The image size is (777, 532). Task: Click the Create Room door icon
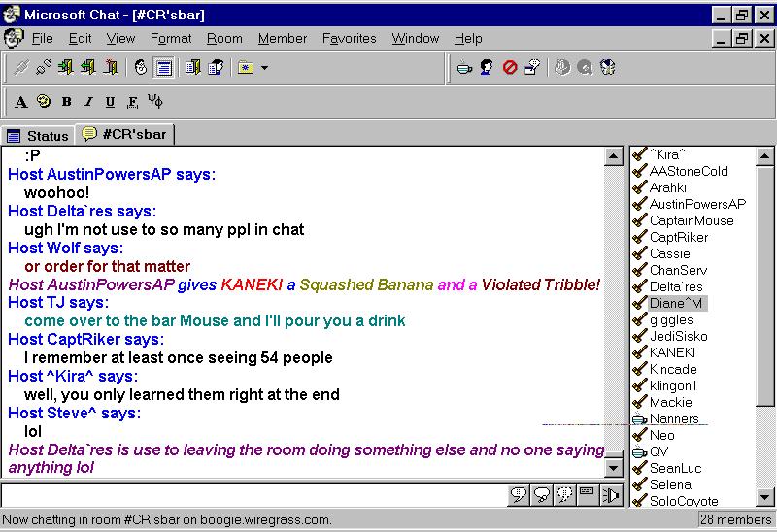[x=111, y=67]
